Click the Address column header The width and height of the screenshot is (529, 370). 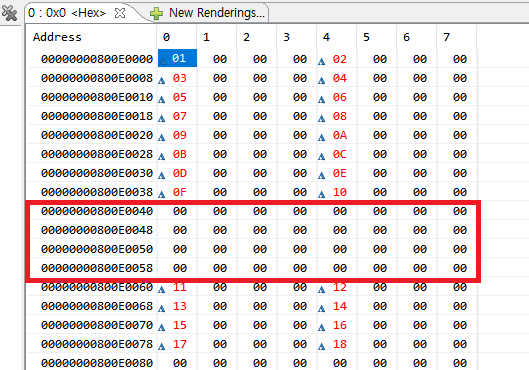(57, 37)
